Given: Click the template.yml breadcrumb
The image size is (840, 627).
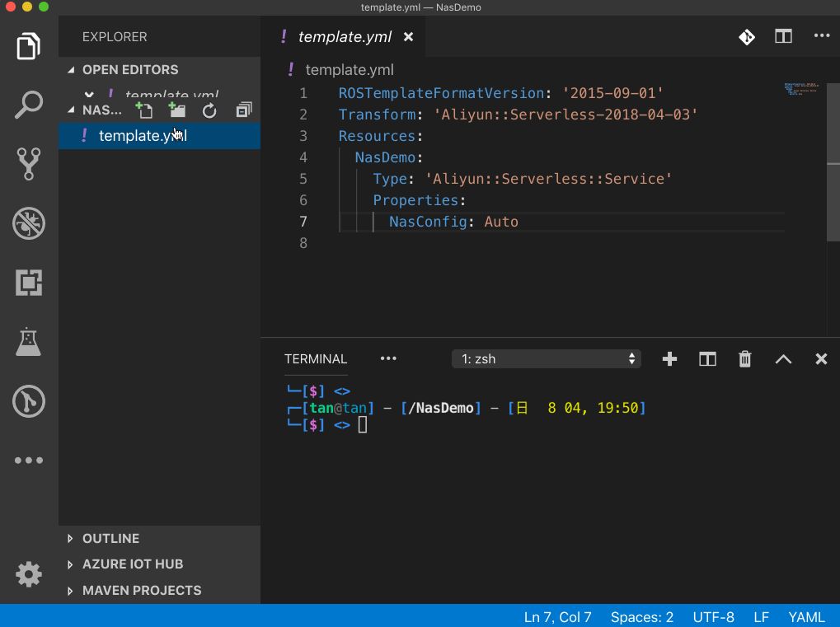Looking at the screenshot, I should point(350,69).
